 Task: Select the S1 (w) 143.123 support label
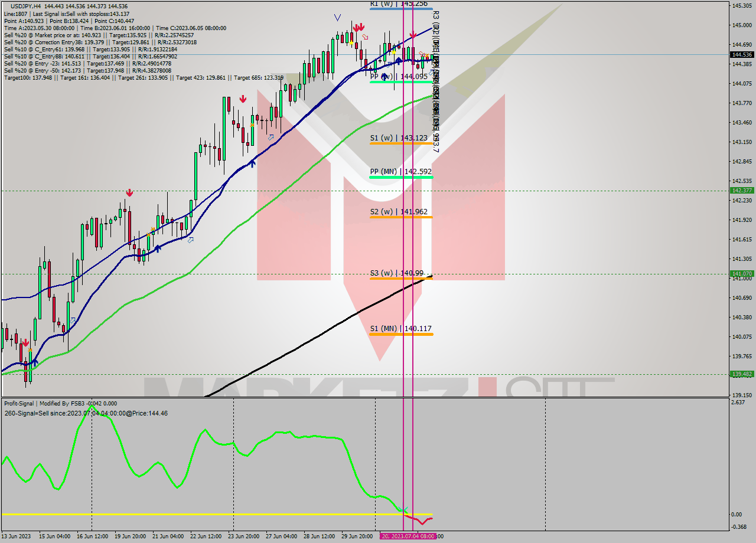click(x=399, y=138)
